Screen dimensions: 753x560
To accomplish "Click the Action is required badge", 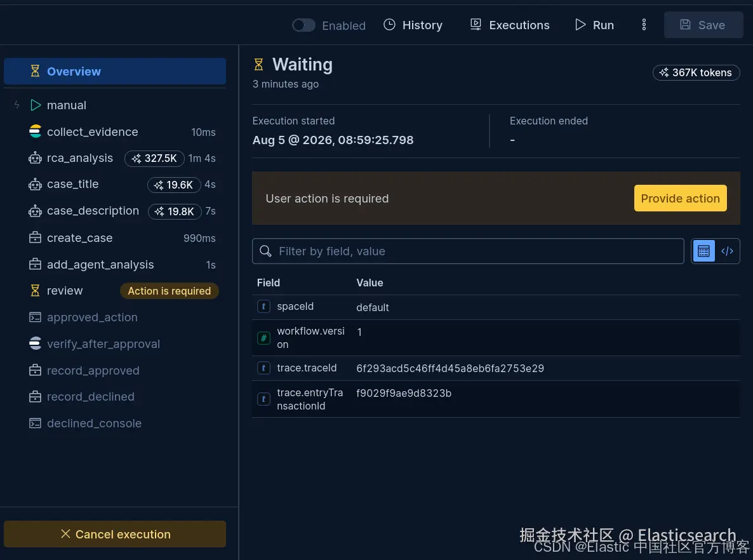I will [x=169, y=291].
